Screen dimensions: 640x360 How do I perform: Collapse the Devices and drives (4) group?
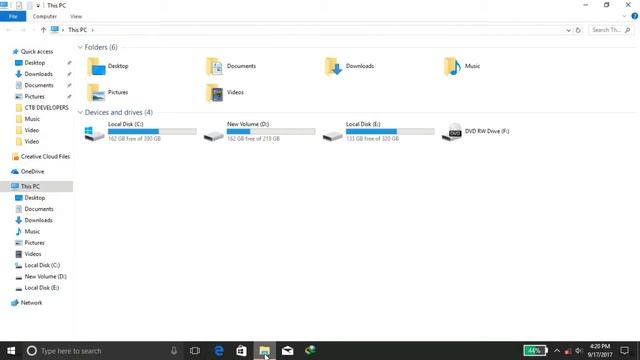[x=80, y=112]
